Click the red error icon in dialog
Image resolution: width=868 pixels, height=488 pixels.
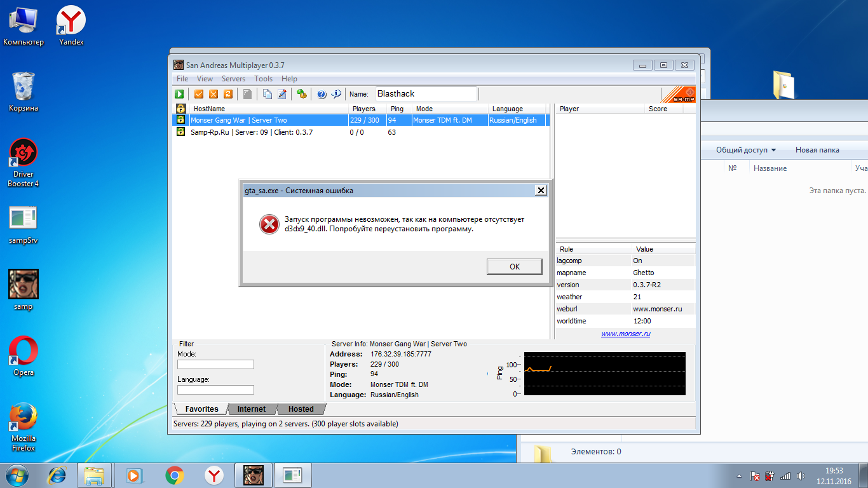(269, 224)
